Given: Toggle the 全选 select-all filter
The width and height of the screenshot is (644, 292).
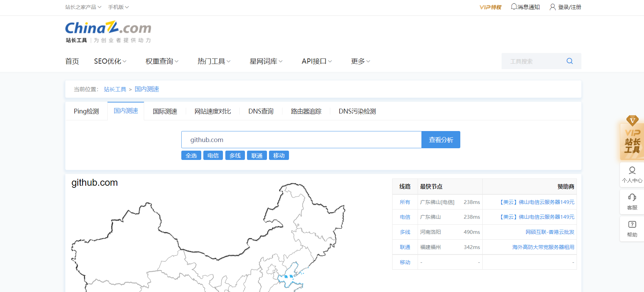Looking at the screenshot, I should coord(191,155).
